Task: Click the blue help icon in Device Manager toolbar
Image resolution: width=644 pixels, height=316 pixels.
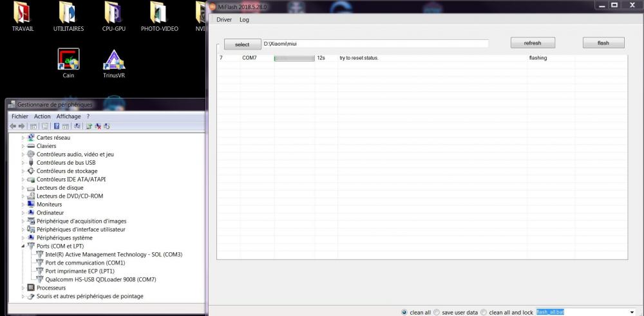Action: (57, 126)
